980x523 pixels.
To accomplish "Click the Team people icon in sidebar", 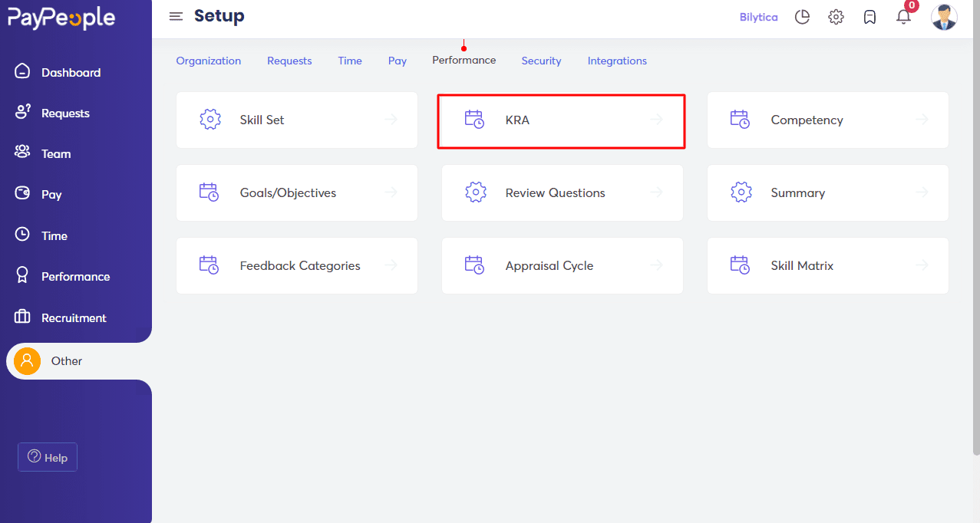I will point(23,153).
